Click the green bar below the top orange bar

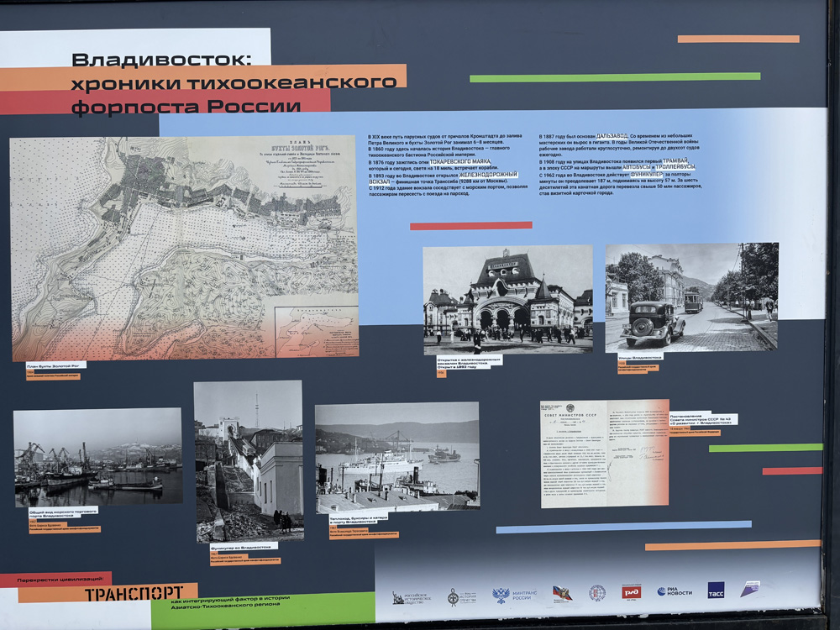point(615,77)
